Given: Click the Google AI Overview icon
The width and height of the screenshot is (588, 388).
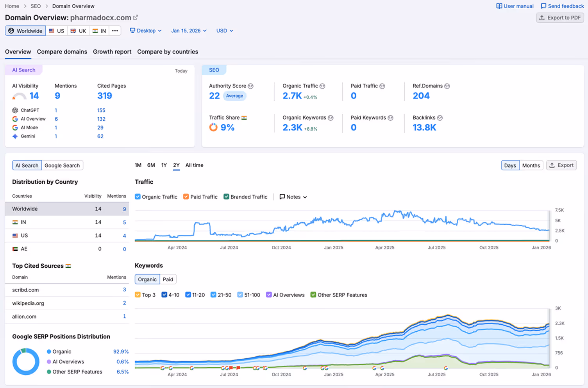Looking at the screenshot, I should [x=15, y=119].
